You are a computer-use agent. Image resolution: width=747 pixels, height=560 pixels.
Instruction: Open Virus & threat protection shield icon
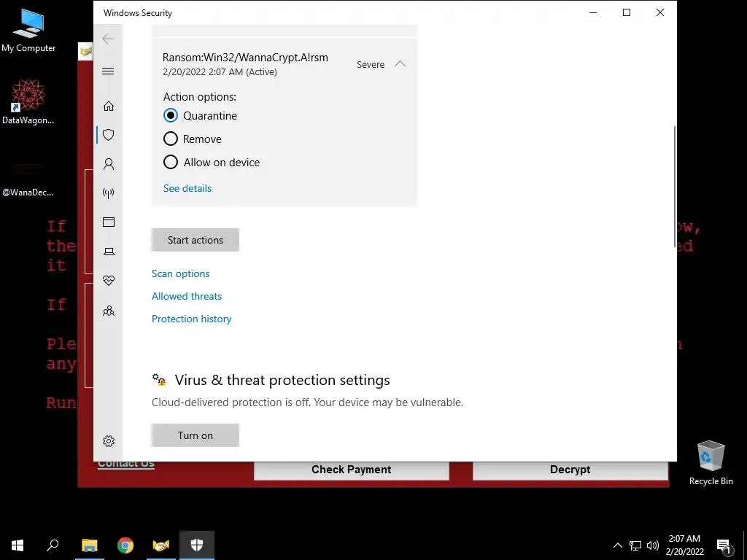point(109,135)
